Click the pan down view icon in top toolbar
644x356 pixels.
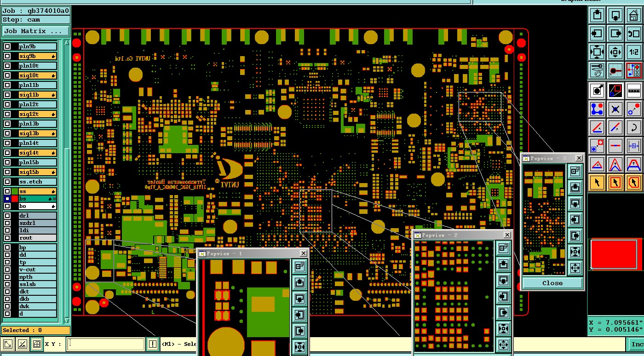pyautogui.click(x=615, y=15)
